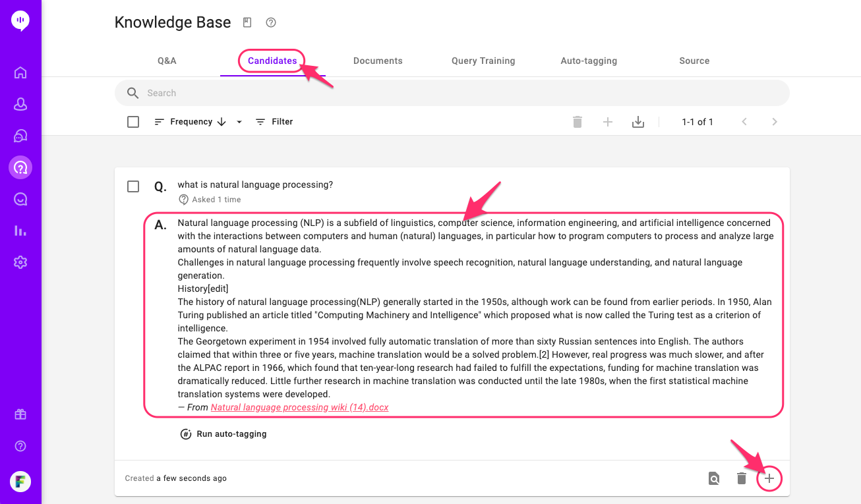Click the account avatar at sidebar bottom
Image resolution: width=861 pixels, height=504 pixels.
pyautogui.click(x=20, y=482)
